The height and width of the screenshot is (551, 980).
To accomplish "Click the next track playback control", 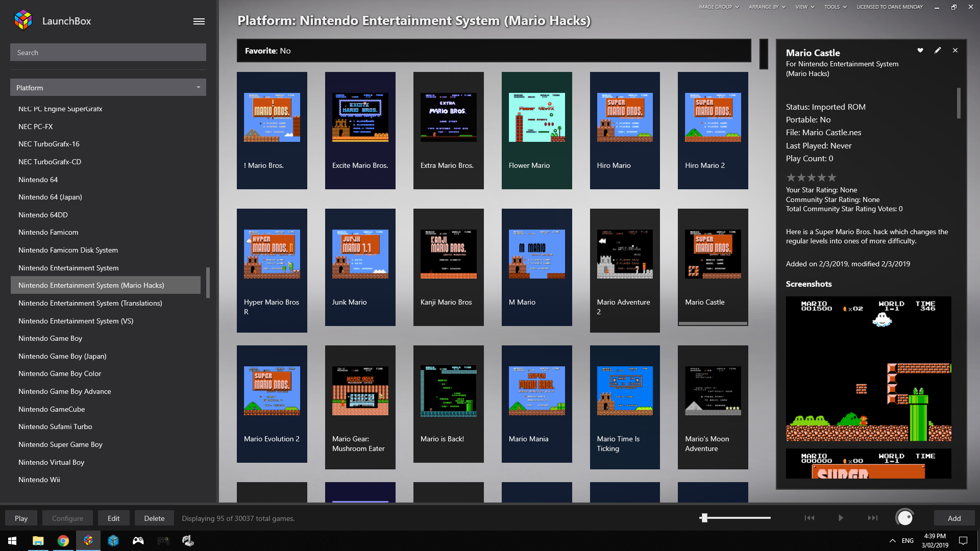I will tap(874, 518).
